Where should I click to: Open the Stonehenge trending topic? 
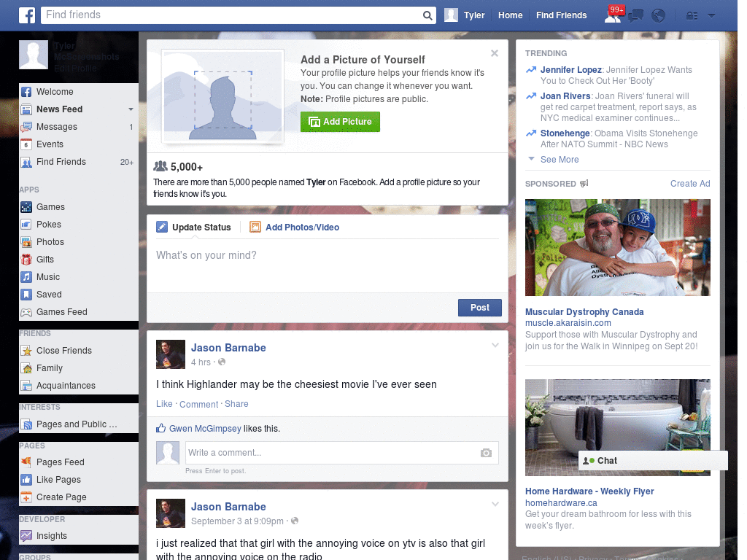point(565,133)
